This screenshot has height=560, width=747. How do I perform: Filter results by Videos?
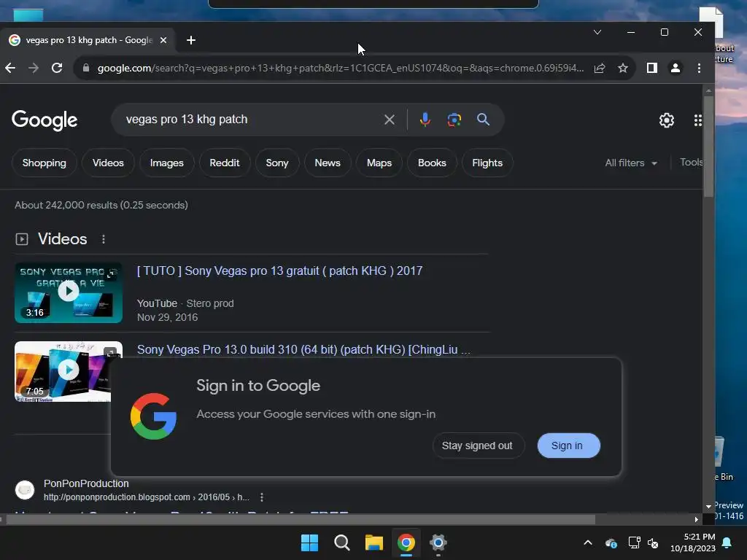pos(108,163)
